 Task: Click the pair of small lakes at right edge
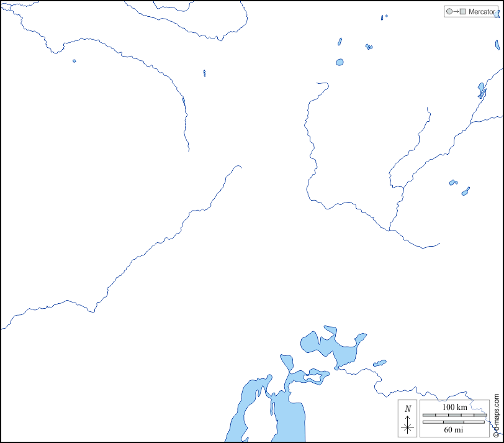coord(460,188)
